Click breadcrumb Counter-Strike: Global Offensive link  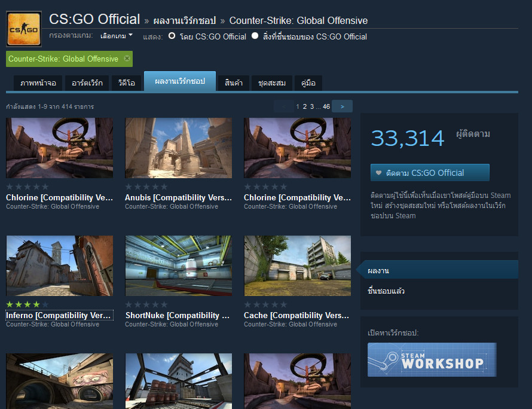(x=298, y=21)
